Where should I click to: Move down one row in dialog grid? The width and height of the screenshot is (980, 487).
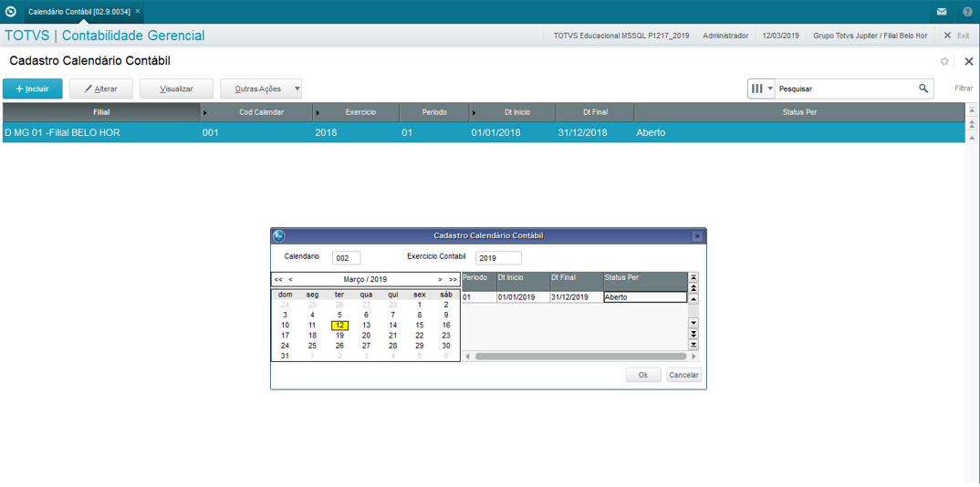pyautogui.click(x=693, y=323)
